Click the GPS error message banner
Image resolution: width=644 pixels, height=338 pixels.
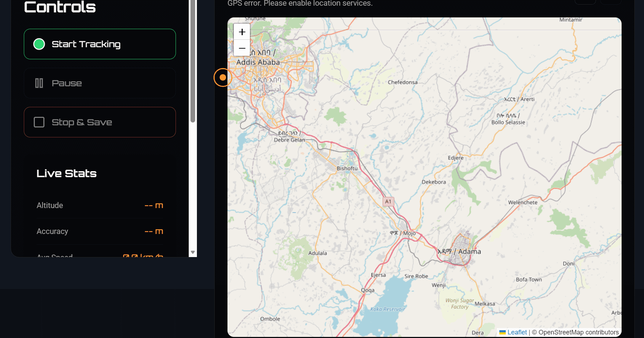(299, 4)
